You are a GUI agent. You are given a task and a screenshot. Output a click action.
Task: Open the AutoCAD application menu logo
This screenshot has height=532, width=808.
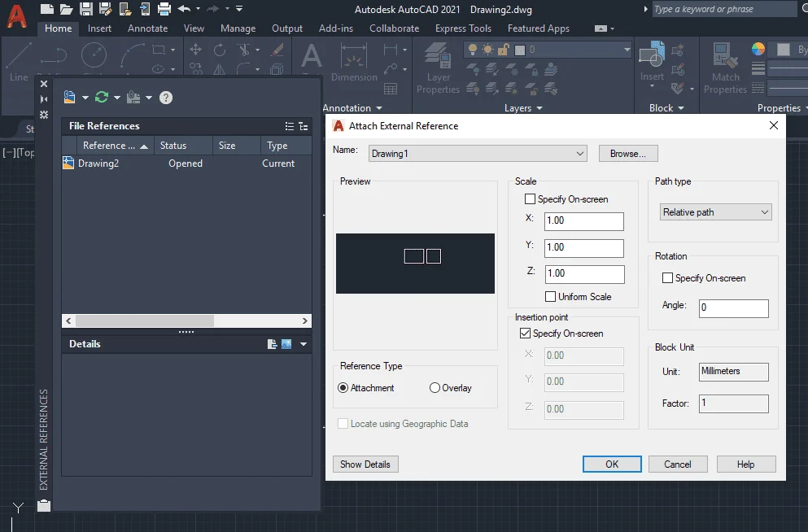(16, 16)
